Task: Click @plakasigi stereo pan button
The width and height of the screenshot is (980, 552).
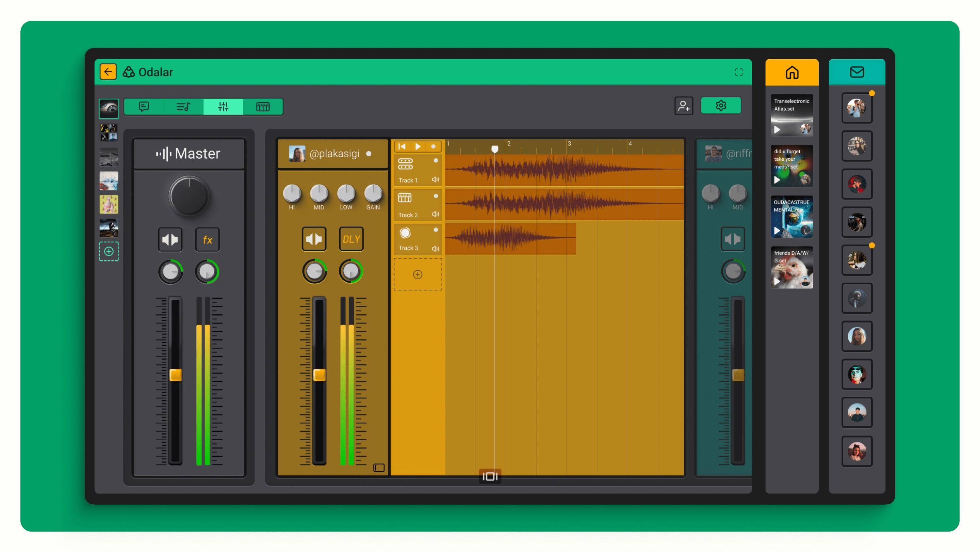Action: [314, 239]
